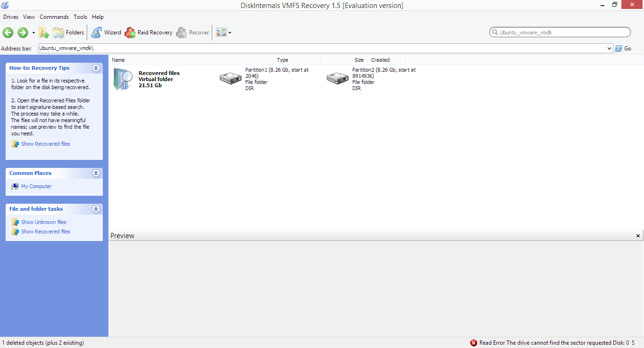Click the Up folder icon
Image resolution: width=644 pixels, height=348 pixels.
(x=44, y=33)
